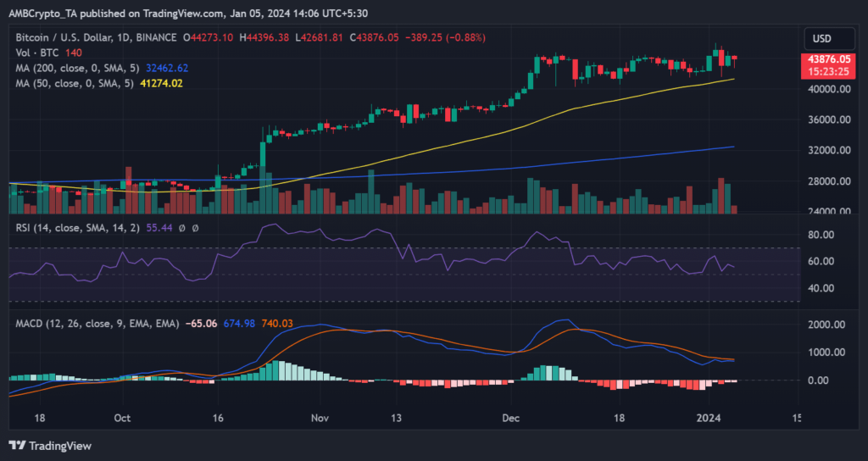The width and height of the screenshot is (868, 461).
Task: Open the USD currency selector
Action: point(824,38)
